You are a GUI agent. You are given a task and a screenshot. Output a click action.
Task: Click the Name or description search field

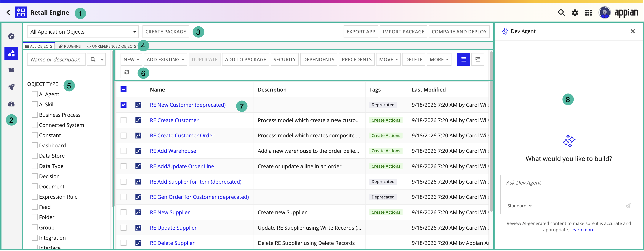56,59
